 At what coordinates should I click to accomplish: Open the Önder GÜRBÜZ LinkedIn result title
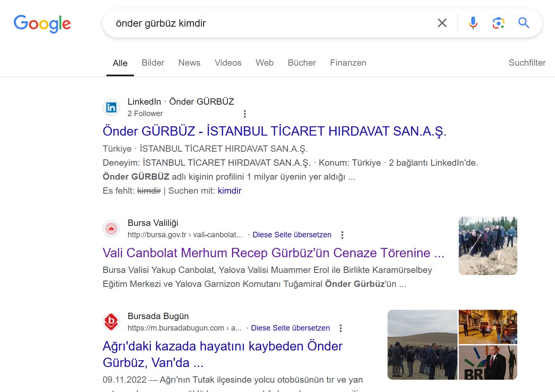[x=274, y=131]
